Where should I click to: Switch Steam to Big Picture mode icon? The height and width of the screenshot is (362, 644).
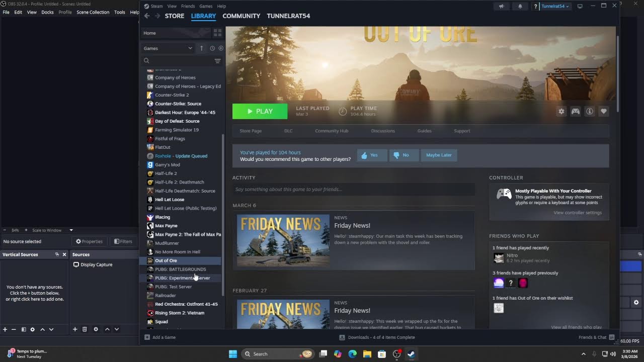click(x=580, y=6)
